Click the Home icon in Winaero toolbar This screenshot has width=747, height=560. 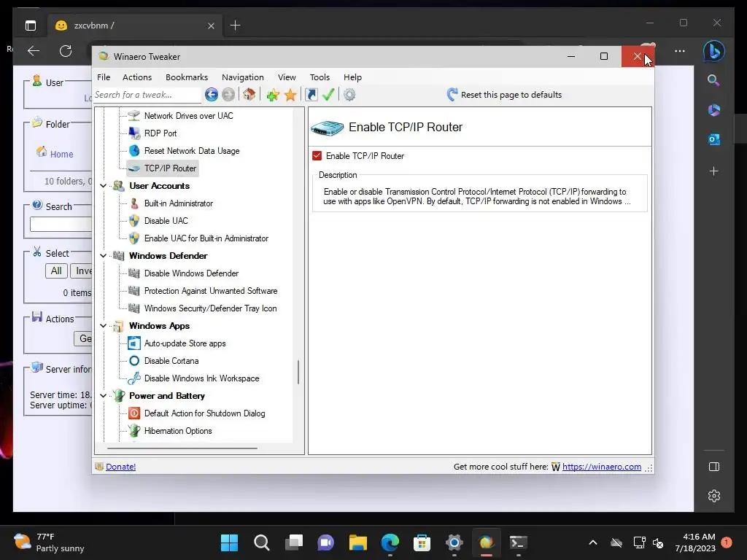pos(249,94)
